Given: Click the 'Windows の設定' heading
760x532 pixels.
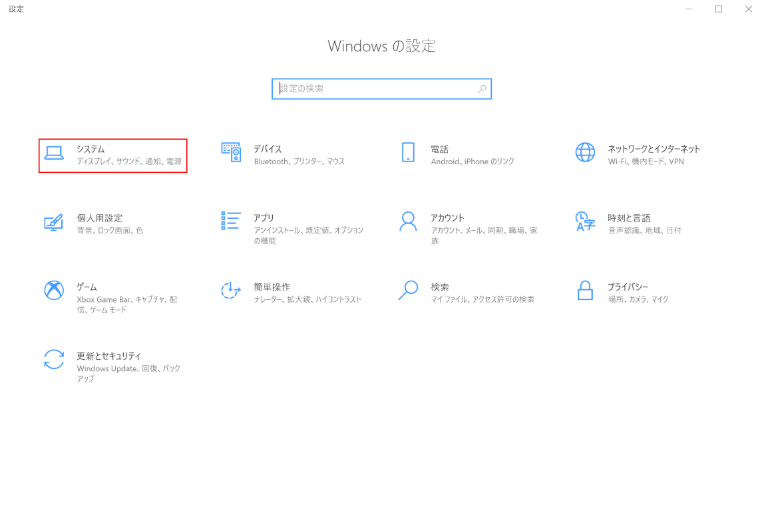Looking at the screenshot, I should pos(381,46).
